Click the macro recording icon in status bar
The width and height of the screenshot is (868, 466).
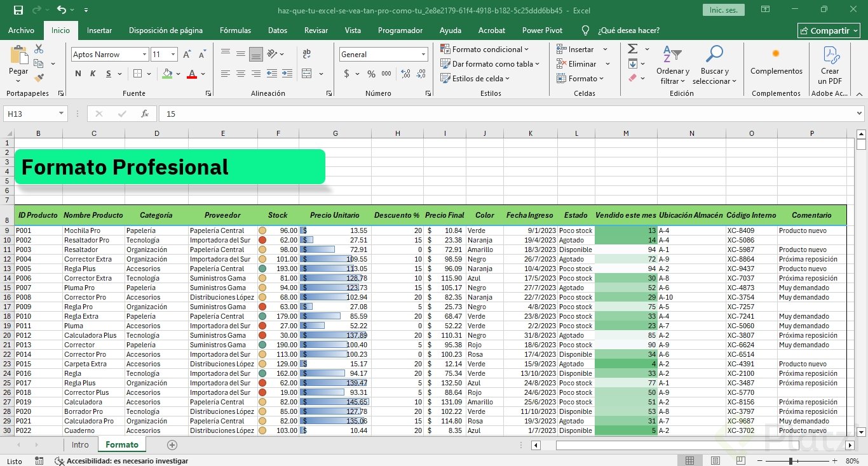click(x=39, y=461)
